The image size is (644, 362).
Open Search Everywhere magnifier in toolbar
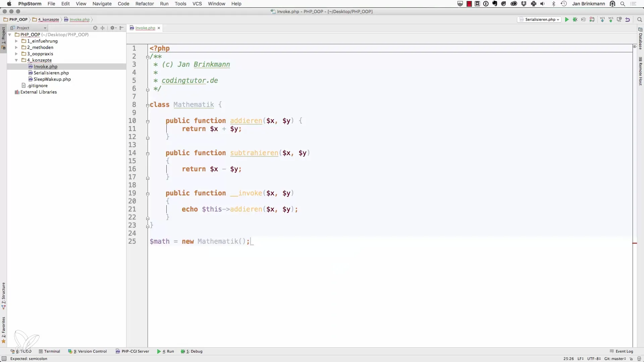click(x=639, y=19)
